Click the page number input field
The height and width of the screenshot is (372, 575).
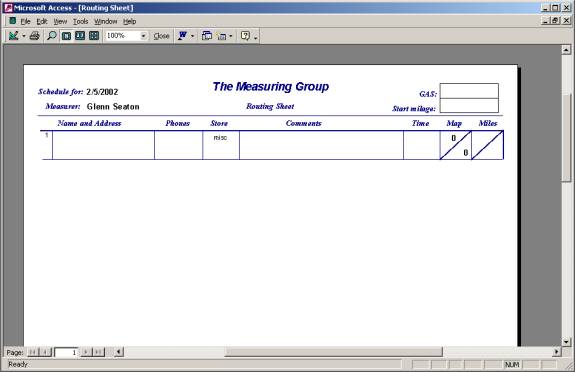(66, 352)
